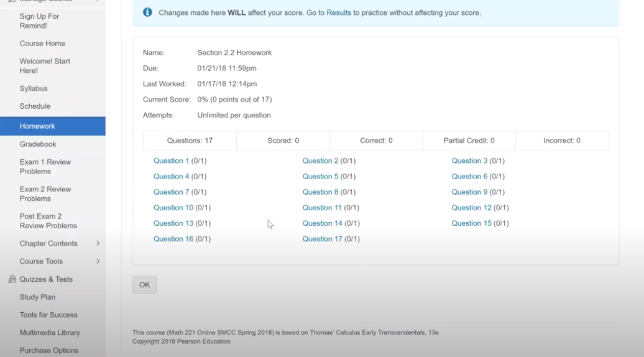Open Question 15
This screenshot has width=644, height=357.
[x=471, y=223]
